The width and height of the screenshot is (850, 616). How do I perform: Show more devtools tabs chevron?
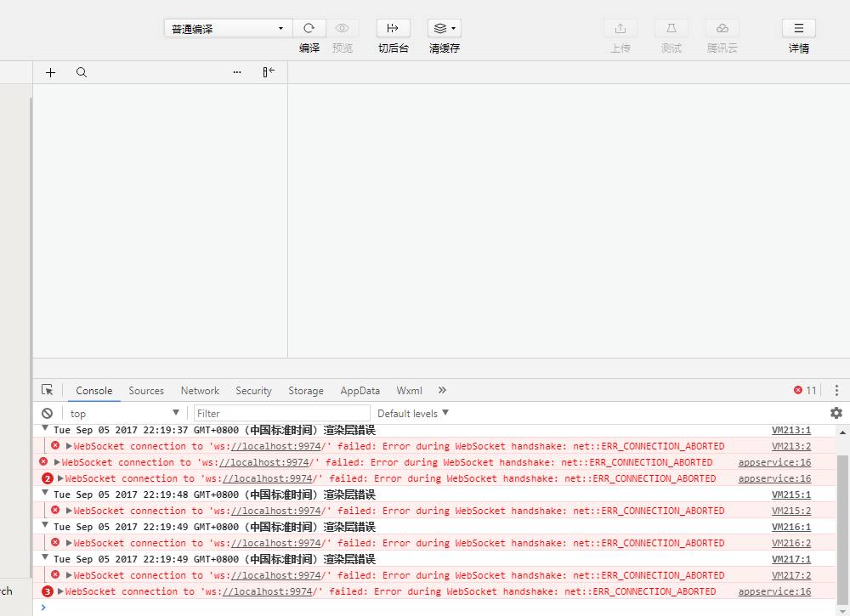[442, 390]
